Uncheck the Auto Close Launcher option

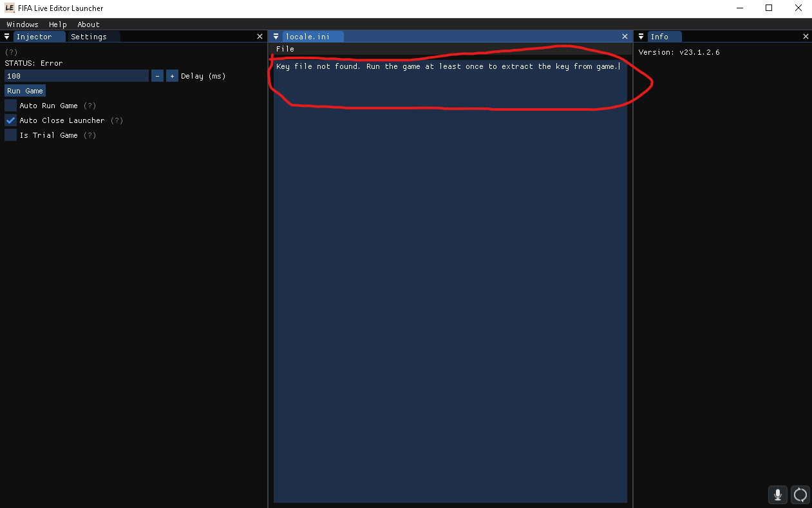tap(10, 120)
